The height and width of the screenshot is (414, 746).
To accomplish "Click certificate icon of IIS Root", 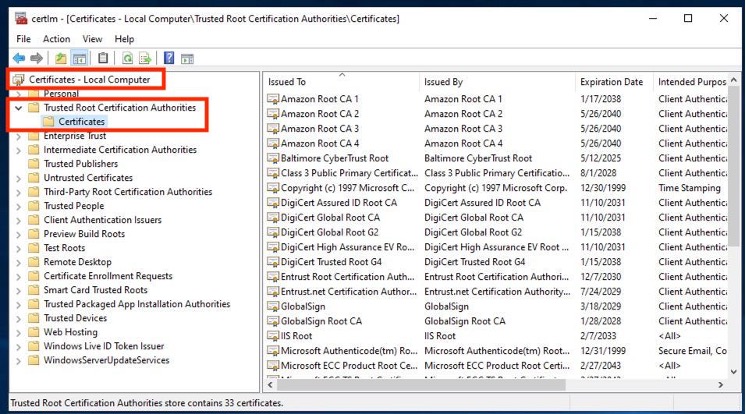I will (x=273, y=336).
